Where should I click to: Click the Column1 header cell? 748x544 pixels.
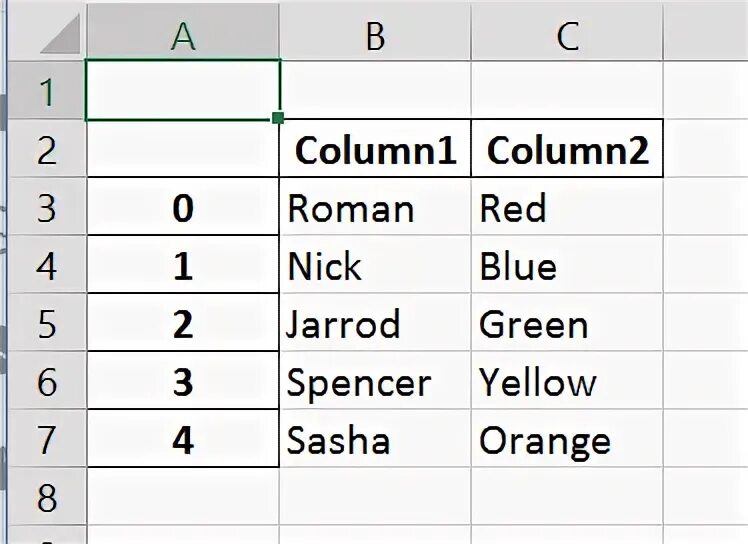pyautogui.click(x=375, y=151)
